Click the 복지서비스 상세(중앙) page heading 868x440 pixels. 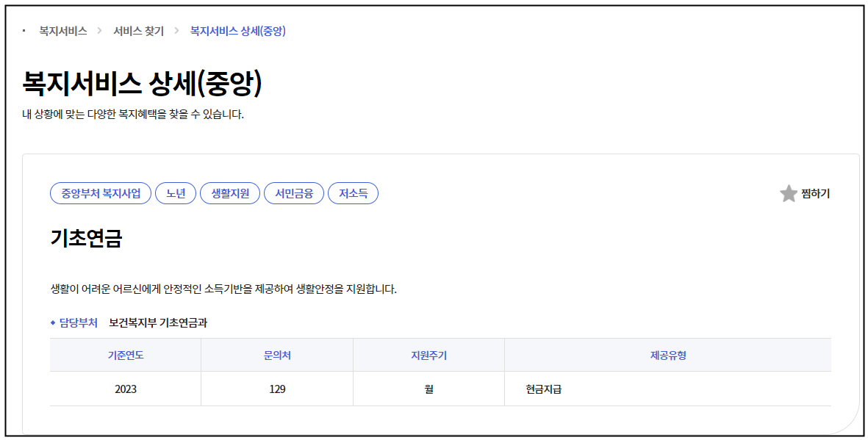coord(142,83)
